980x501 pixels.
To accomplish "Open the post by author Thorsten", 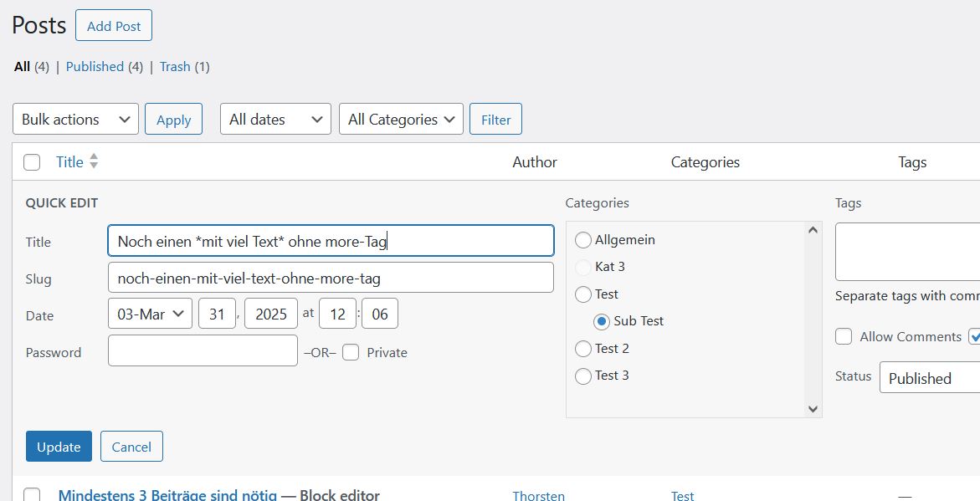I will coord(538,494).
